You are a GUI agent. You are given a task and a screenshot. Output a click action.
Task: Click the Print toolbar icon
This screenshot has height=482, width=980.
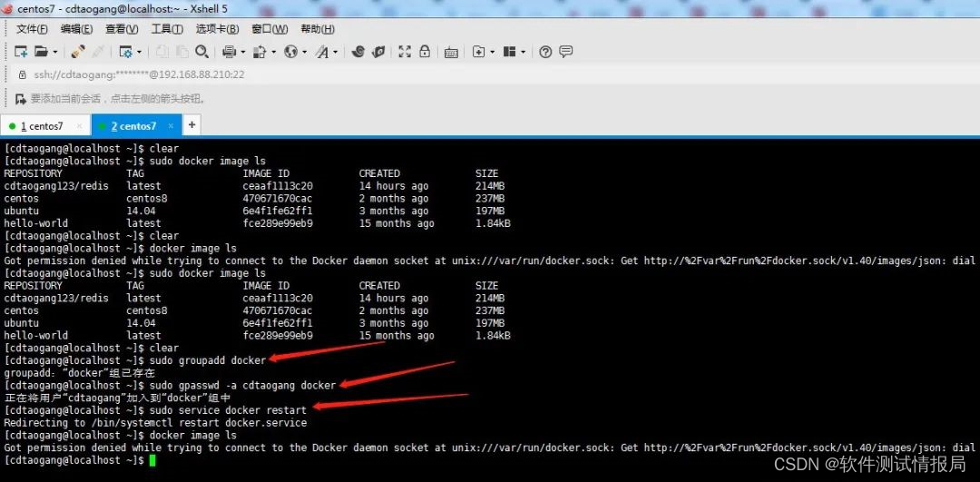230,52
